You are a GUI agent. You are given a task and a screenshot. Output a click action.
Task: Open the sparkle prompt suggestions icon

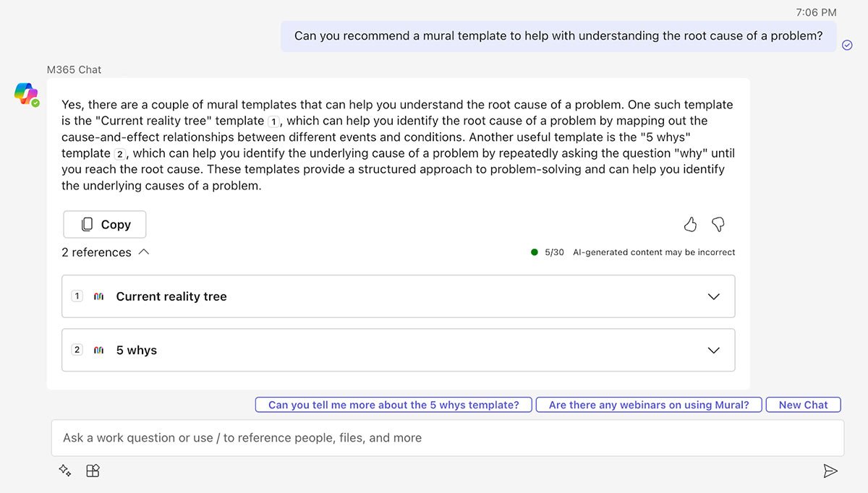tap(65, 471)
